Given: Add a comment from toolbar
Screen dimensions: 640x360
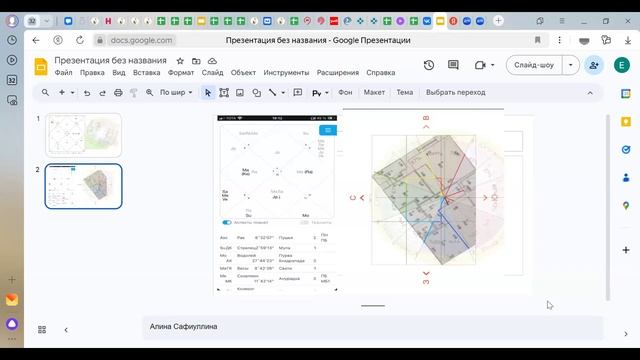Looking at the screenshot, I should click(298, 93).
